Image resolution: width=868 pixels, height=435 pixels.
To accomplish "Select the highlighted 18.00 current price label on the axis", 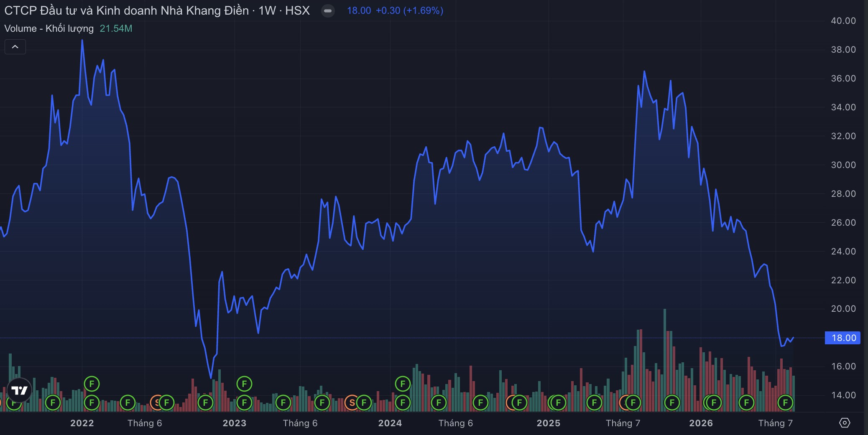I will point(842,338).
